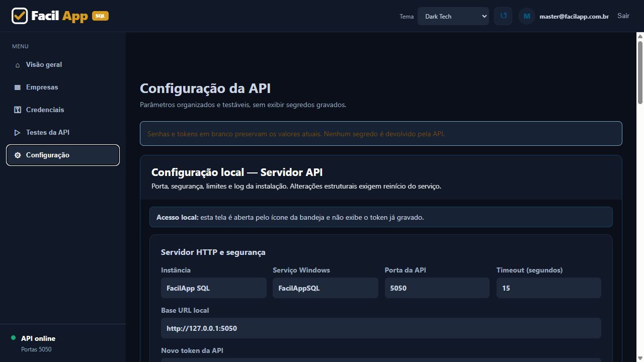Click the Acesso local info message
Image resolution: width=644 pixels, height=362 pixels.
tap(381, 217)
